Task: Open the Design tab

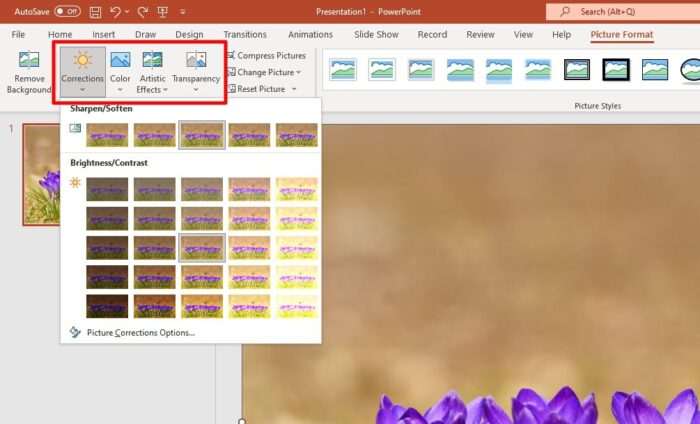Action: tap(189, 34)
